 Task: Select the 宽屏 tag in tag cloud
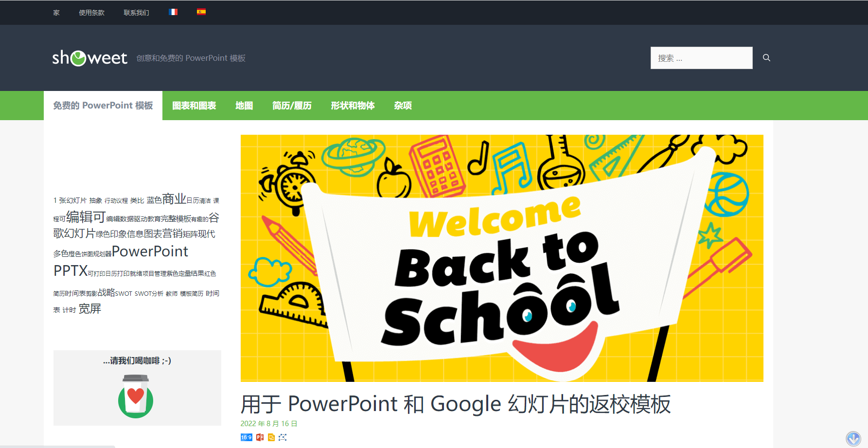coord(90,309)
